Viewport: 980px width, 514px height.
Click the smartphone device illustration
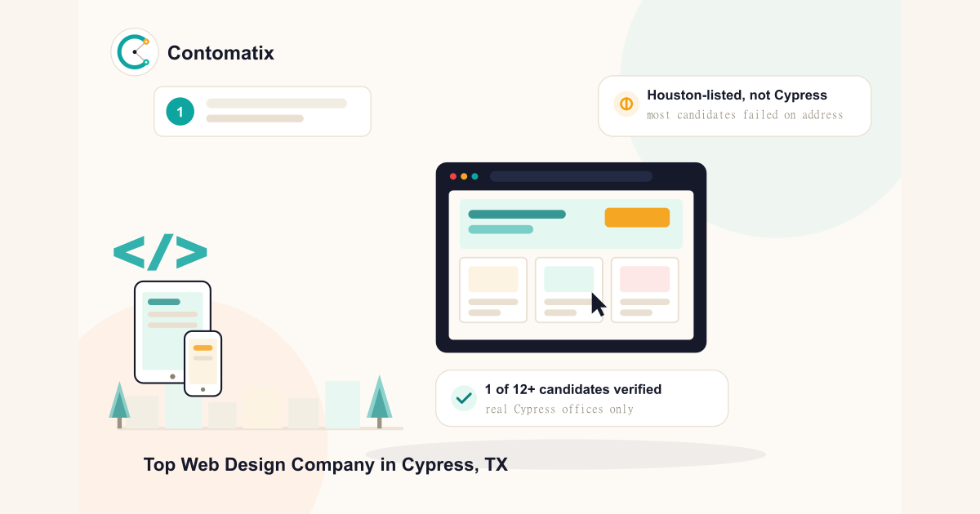point(203,363)
